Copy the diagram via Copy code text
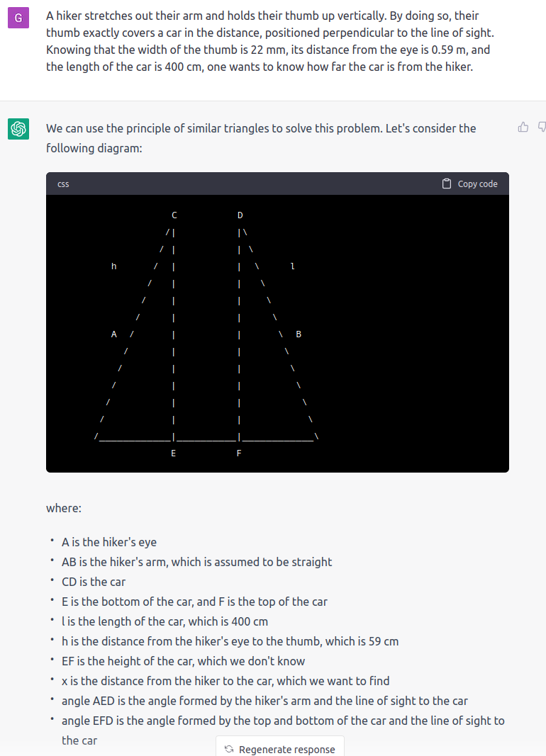The width and height of the screenshot is (546, 756). coord(477,184)
